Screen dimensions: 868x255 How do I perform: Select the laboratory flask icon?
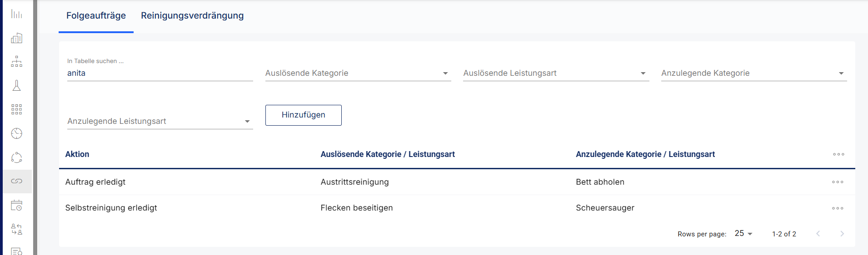17,85
